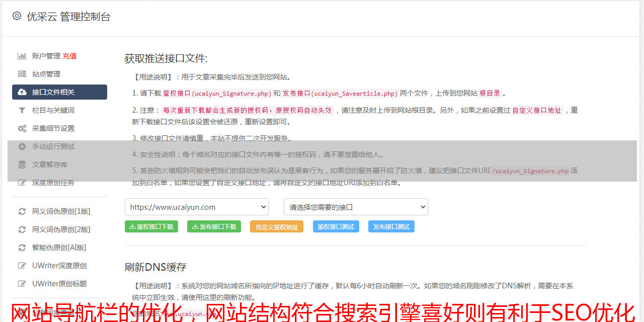Click the 3. 修改接口文件请慎重 note

212,138
